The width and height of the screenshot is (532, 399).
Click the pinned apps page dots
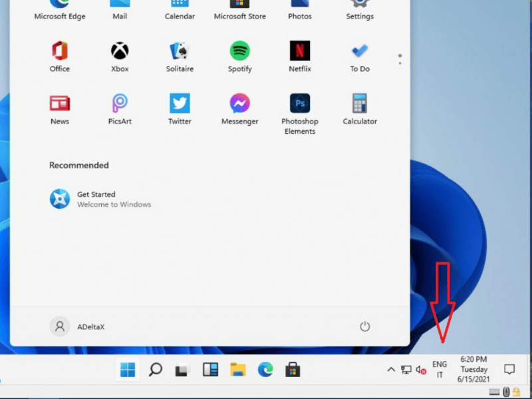click(400, 59)
